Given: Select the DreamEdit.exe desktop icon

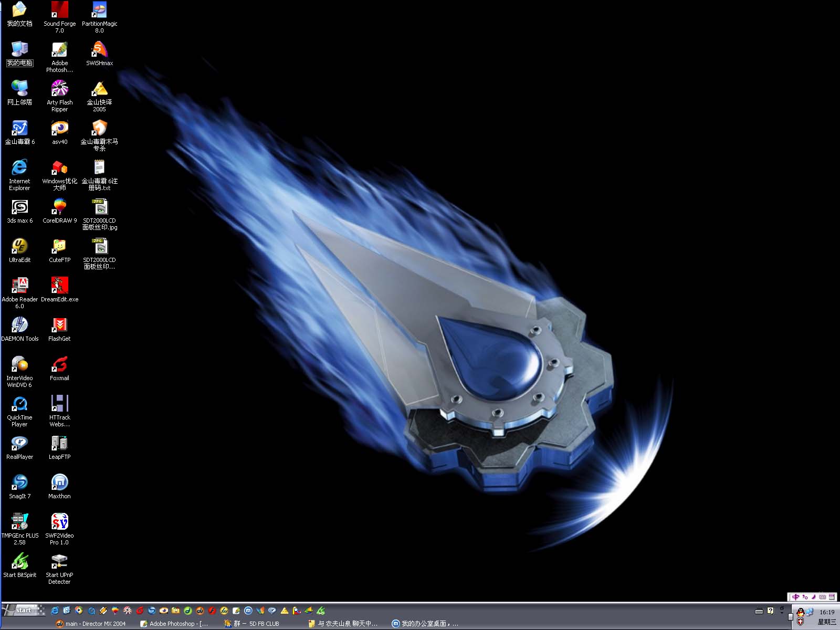Looking at the screenshot, I should pyautogui.click(x=59, y=290).
